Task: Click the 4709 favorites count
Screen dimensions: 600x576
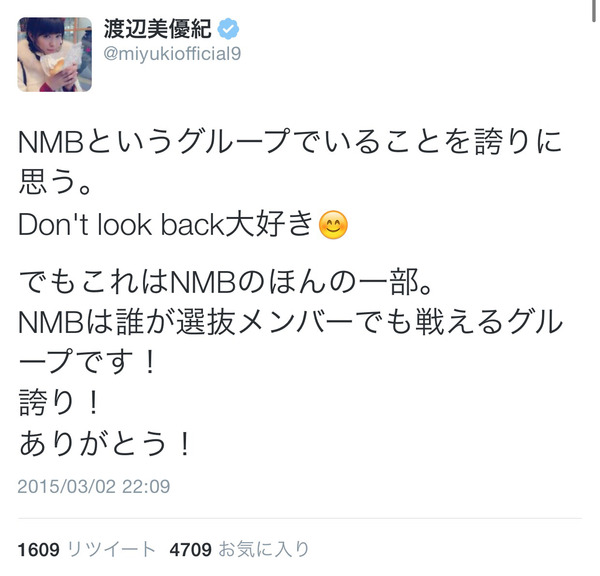Action: tap(191, 550)
